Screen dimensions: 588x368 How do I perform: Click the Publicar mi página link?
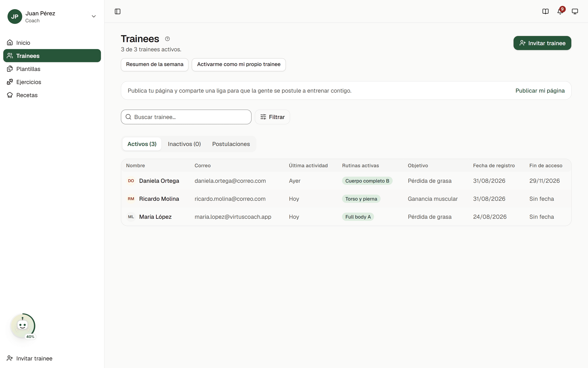tap(540, 91)
